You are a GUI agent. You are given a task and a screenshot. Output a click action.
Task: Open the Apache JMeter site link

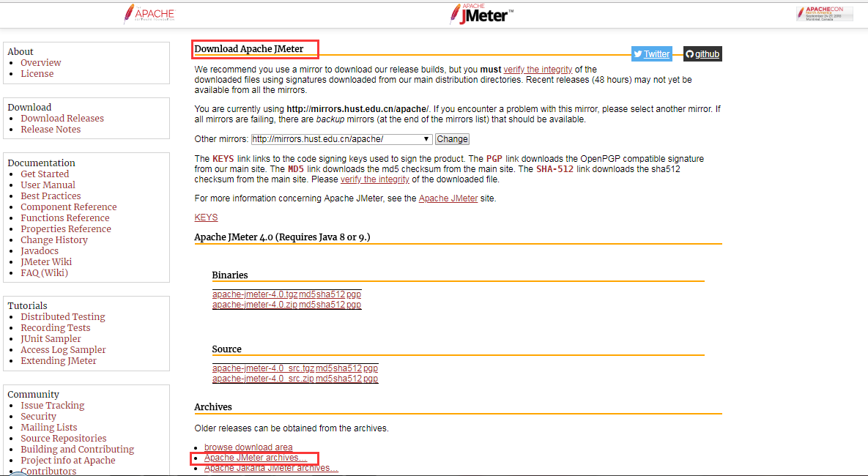(448, 198)
